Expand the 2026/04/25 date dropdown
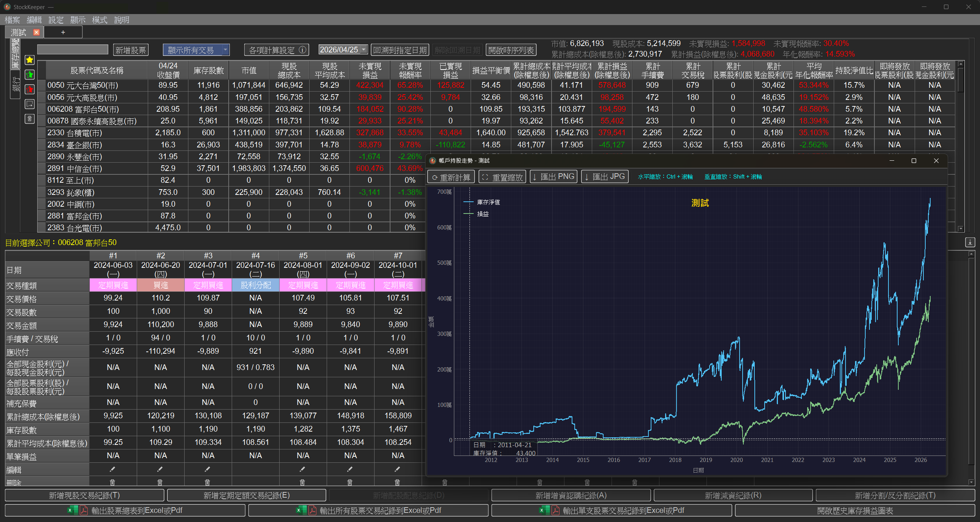The image size is (980, 522). (x=363, y=49)
